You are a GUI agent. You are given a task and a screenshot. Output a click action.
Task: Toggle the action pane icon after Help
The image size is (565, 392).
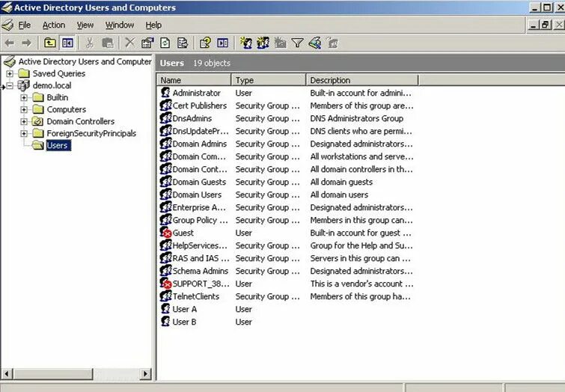pyautogui.click(x=223, y=43)
